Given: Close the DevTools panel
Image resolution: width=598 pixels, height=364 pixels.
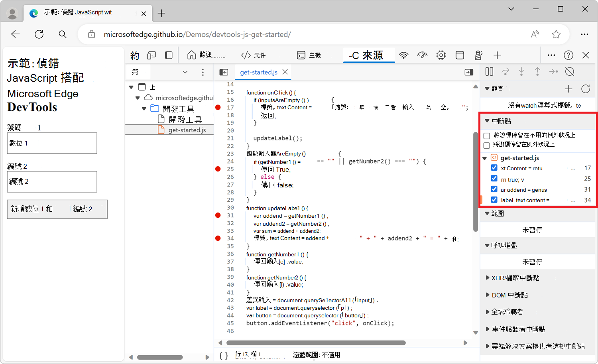Looking at the screenshot, I should coord(586,55).
